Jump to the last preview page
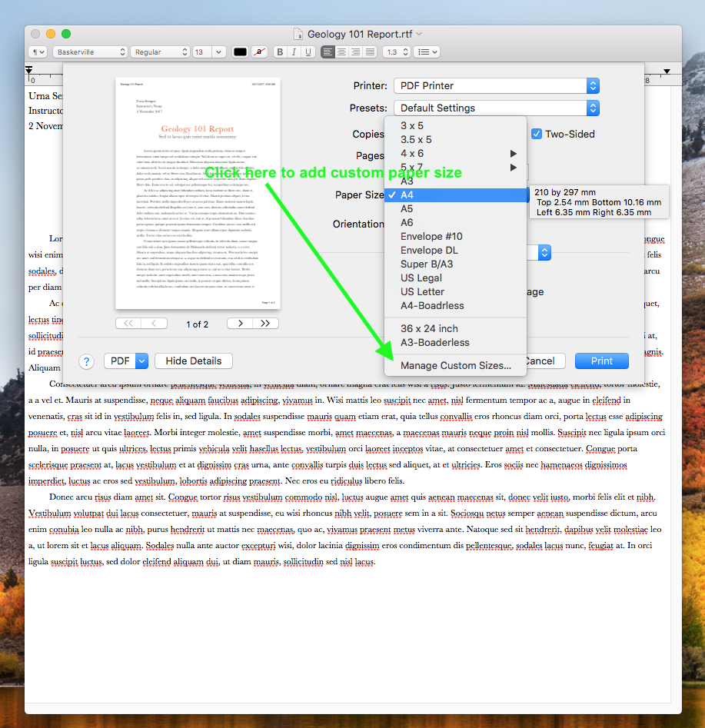Image resolution: width=705 pixels, height=728 pixels. pos(266,324)
